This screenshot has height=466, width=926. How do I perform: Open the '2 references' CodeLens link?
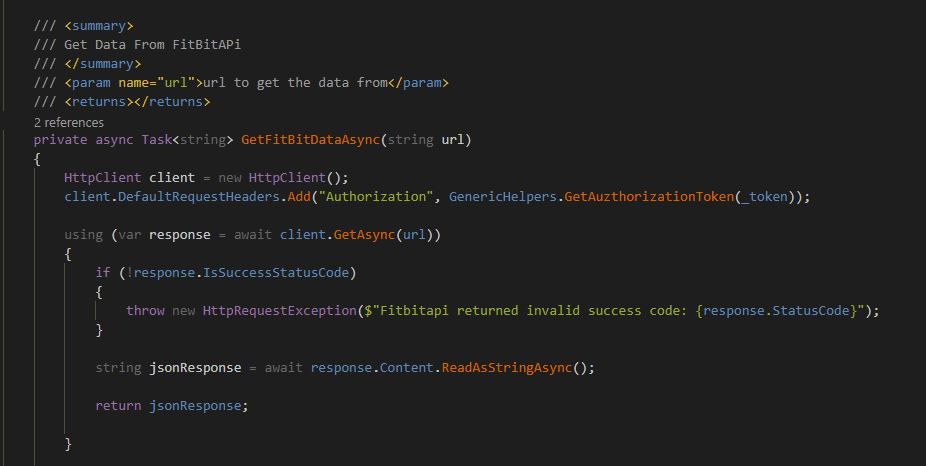[69, 122]
